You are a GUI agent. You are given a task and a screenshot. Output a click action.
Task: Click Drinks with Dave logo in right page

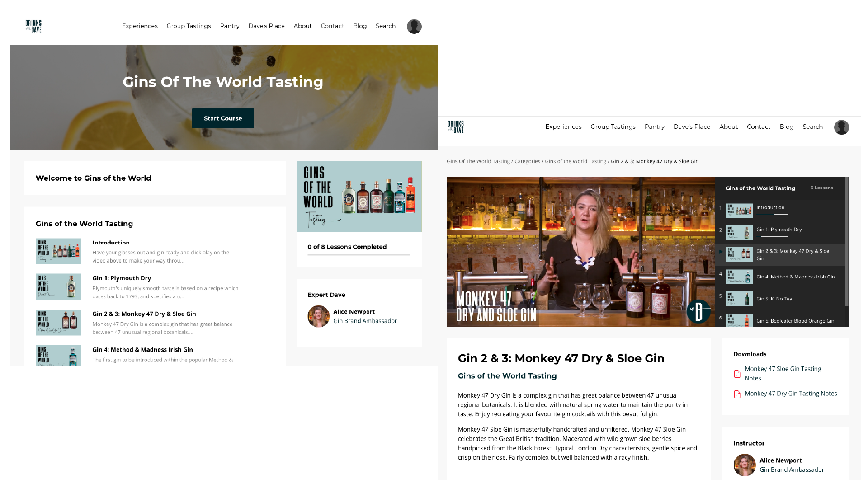coord(456,127)
